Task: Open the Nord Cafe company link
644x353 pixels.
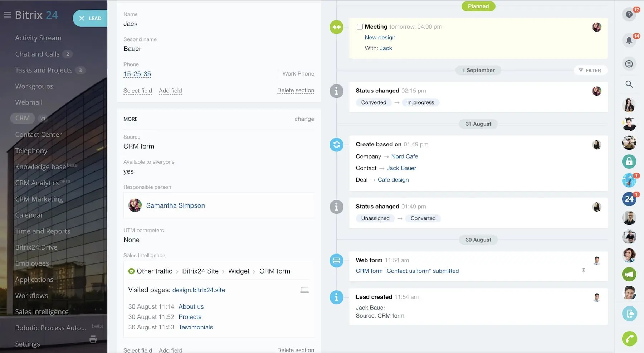Action: pyautogui.click(x=404, y=156)
